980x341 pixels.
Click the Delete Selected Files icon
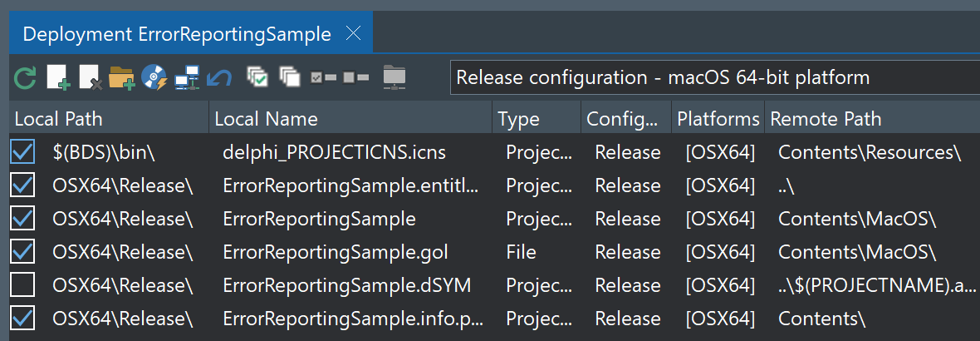[90, 78]
